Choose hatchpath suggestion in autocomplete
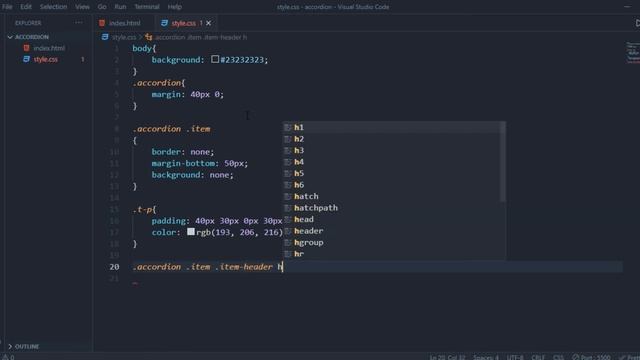Screen dimensions: 640x360 pos(393,208)
